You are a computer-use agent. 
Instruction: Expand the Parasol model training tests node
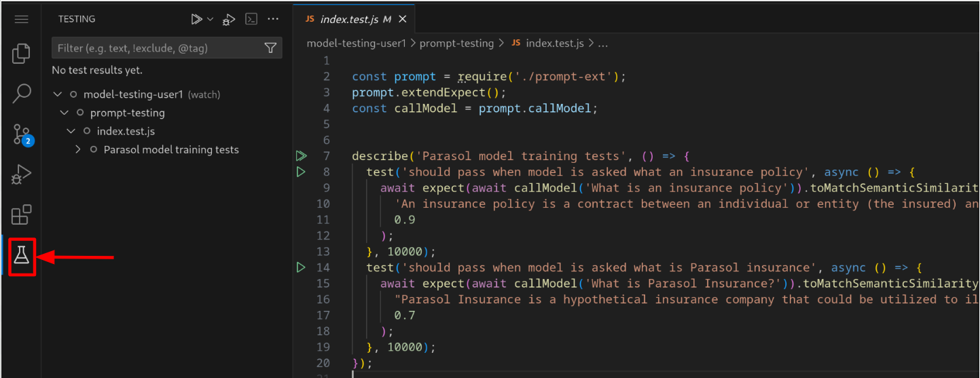[78, 149]
